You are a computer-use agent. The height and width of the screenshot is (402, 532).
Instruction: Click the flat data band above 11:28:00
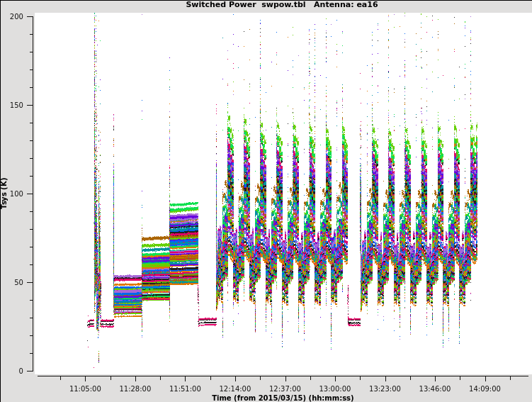point(128,294)
